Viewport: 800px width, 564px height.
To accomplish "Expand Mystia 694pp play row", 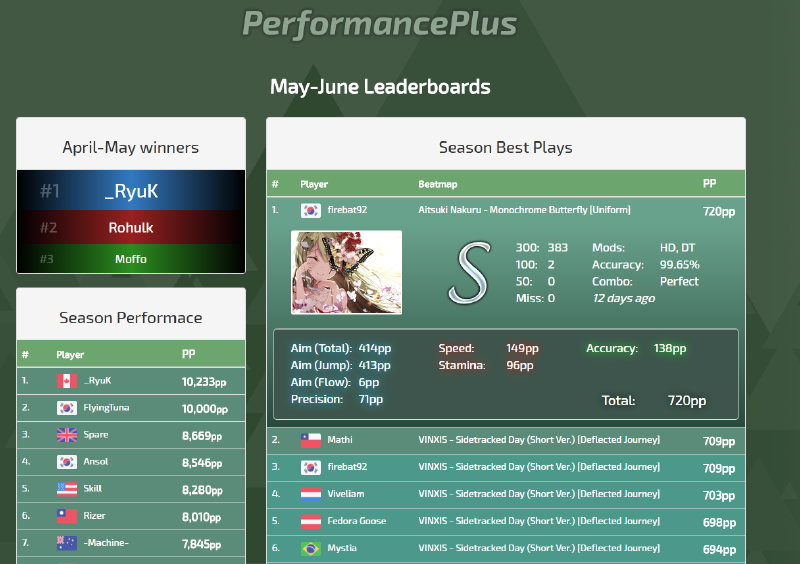I will pos(506,548).
